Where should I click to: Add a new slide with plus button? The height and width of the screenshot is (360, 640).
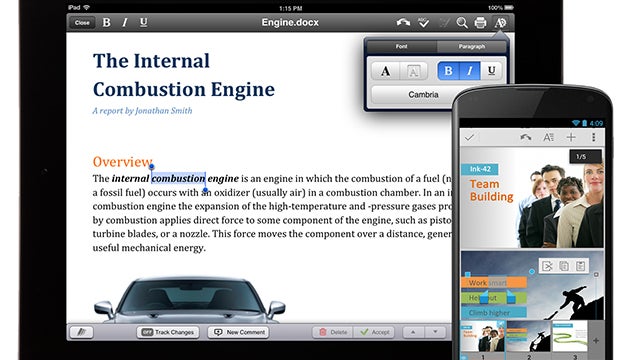(596, 340)
